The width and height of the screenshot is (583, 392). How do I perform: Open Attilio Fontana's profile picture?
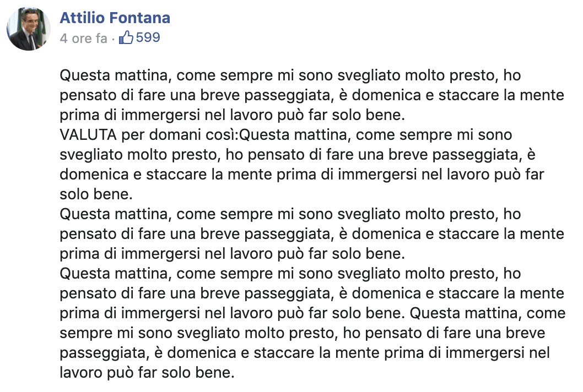coord(29,30)
